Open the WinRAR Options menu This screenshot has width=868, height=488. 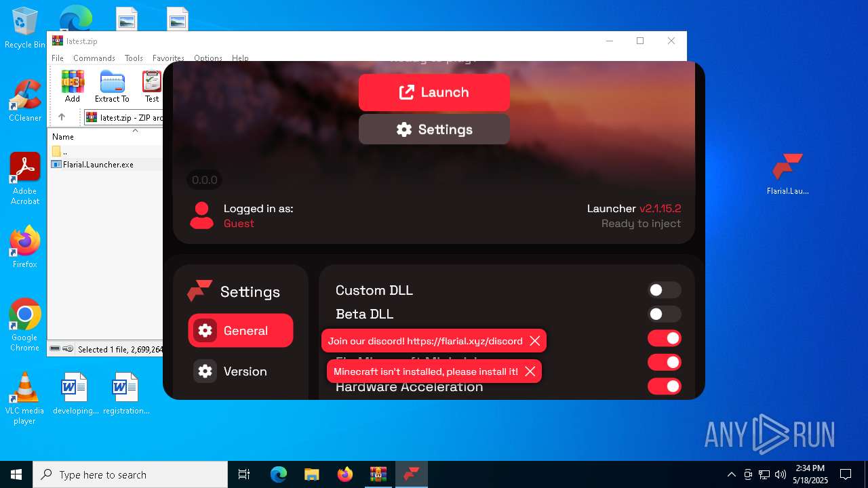(208, 58)
